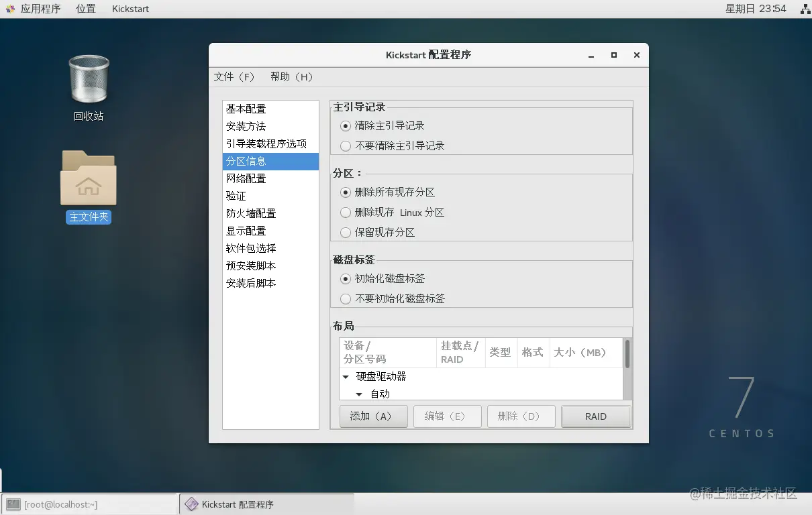
Task: Click the RAID button
Action: point(596,416)
